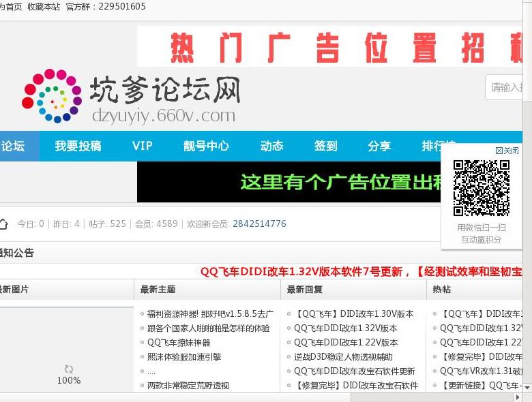532x402 pixels.
Task: Click the 用微信扫一扫 caption under QR code
Action: coord(482,228)
